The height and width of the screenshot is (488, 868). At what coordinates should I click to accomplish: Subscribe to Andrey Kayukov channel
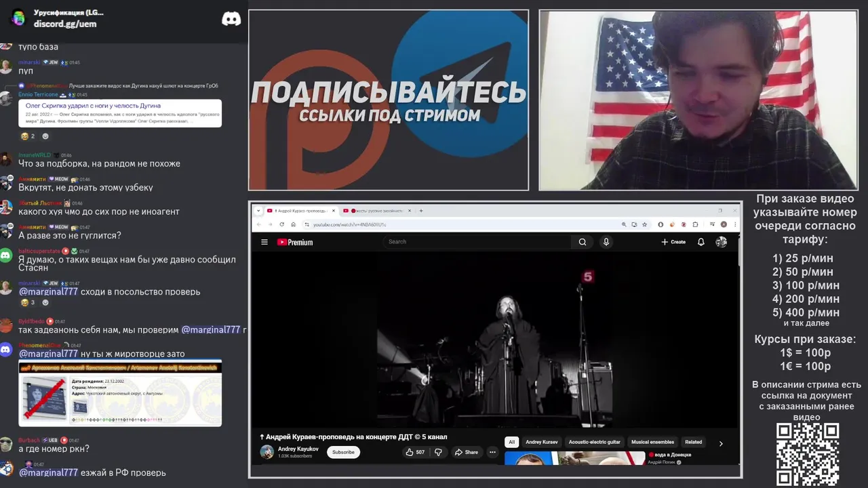click(x=343, y=452)
